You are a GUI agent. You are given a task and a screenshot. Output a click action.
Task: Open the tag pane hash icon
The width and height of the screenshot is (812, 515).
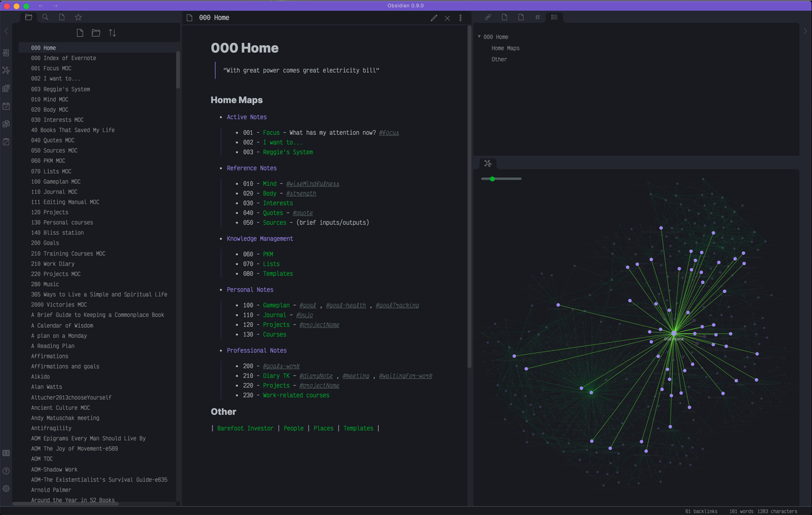[x=537, y=17]
